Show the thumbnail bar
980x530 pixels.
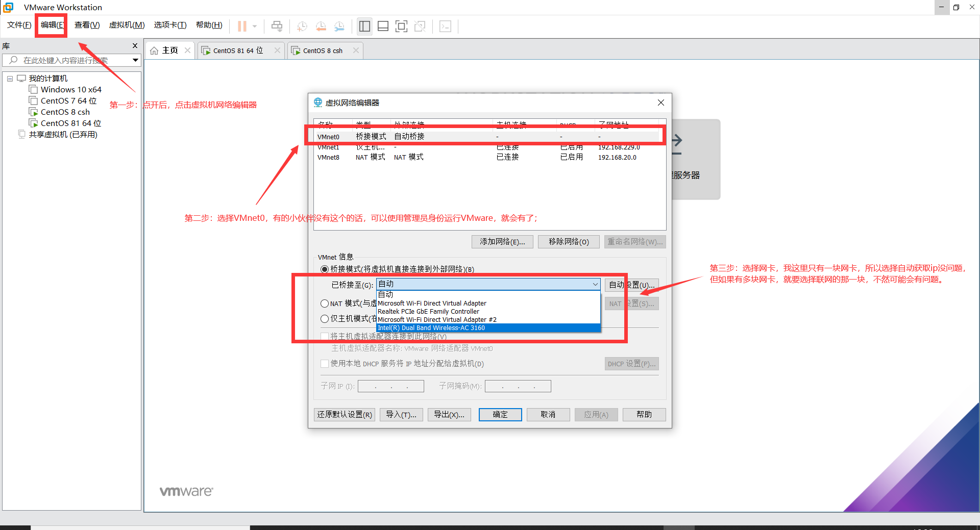click(383, 26)
